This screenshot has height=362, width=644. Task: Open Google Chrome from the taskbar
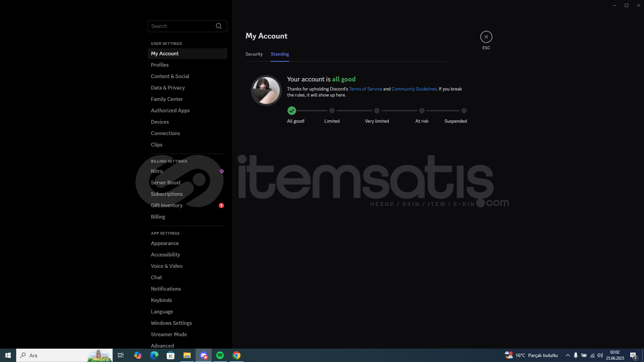236,355
